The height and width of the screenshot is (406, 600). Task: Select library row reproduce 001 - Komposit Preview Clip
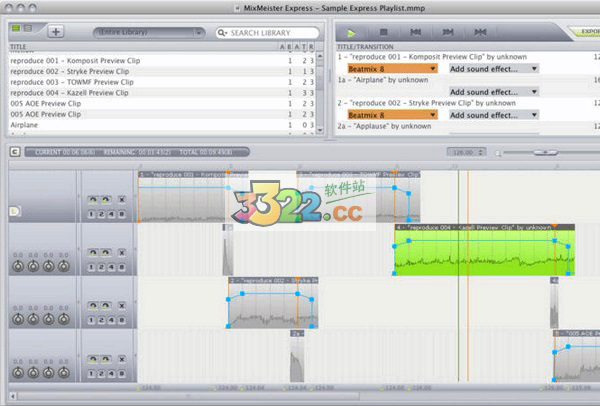point(162,60)
